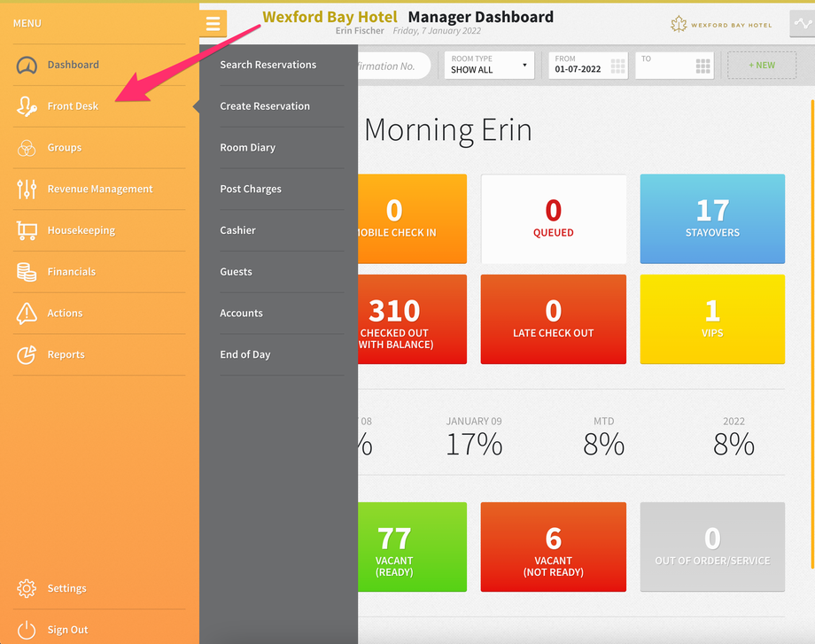Viewport: 815px width, 644px height.
Task: Open the Dashboard menu item
Action: click(99, 65)
